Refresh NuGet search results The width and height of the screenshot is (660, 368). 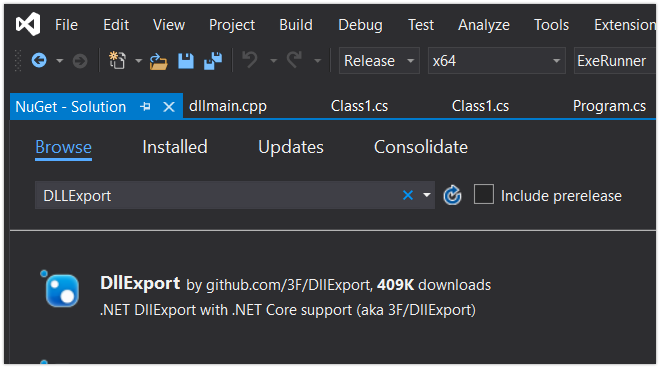[452, 195]
